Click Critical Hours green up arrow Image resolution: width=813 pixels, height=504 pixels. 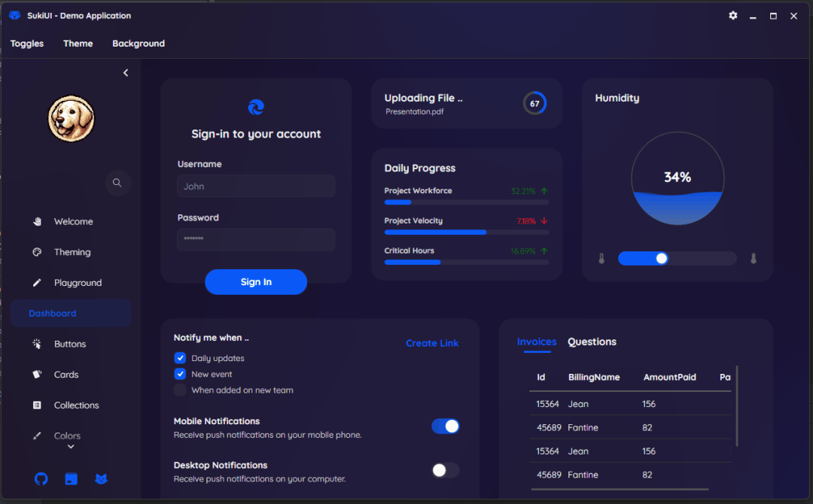pyautogui.click(x=544, y=250)
